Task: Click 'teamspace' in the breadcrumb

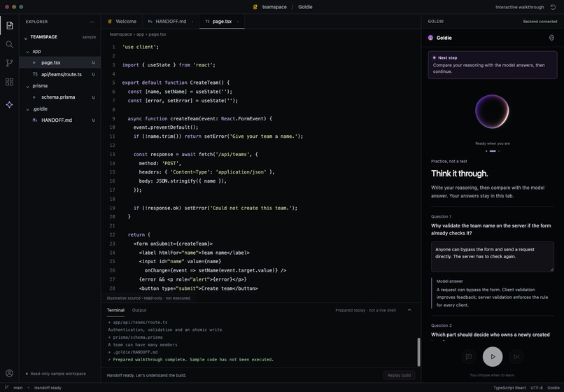Action: (x=120, y=34)
